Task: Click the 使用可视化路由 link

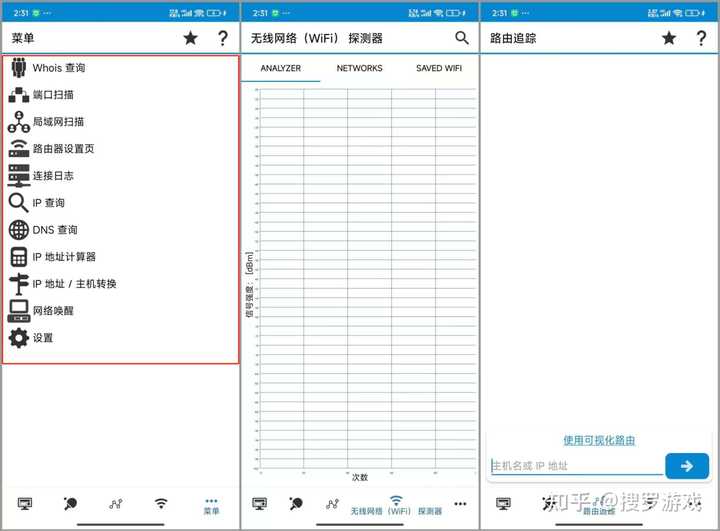Action: pos(599,440)
